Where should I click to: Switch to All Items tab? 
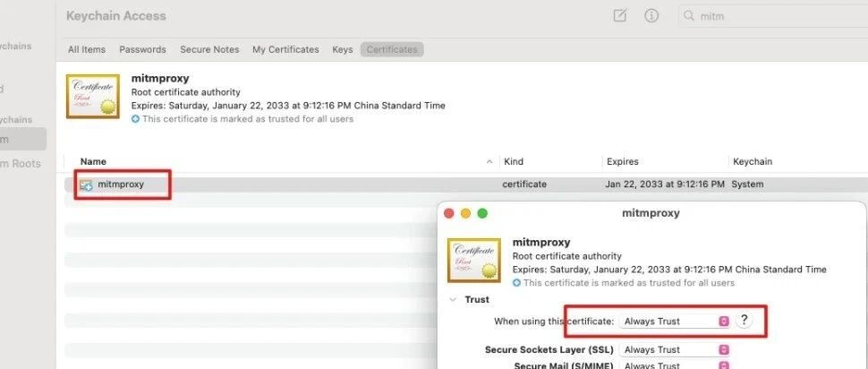pos(87,49)
